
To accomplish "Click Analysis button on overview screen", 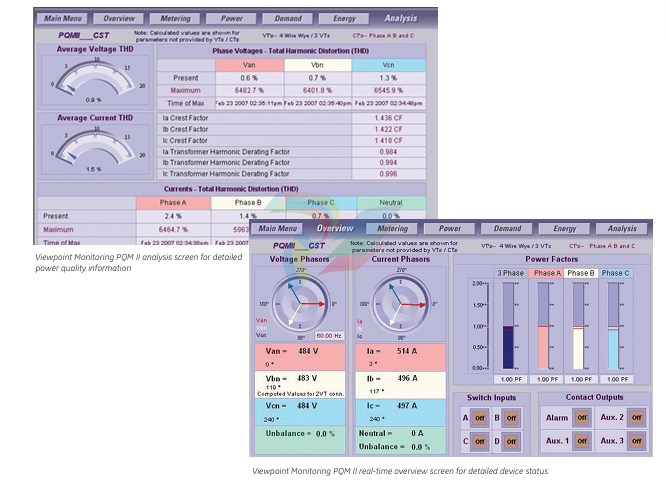I will (x=621, y=229).
